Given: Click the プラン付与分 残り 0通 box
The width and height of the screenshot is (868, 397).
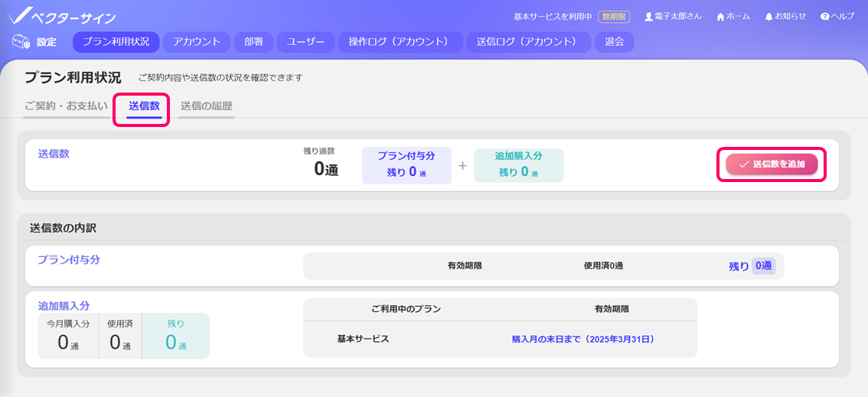Looking at the screenshot, I should point(406,164).
